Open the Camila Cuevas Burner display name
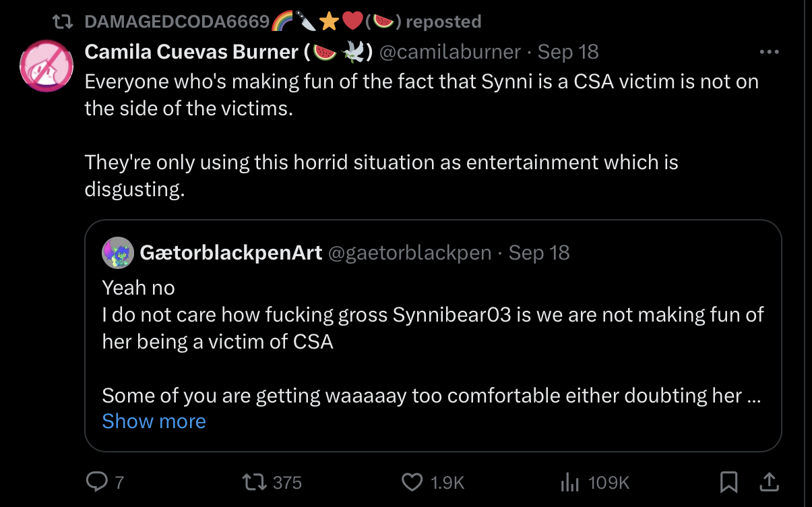Image resolution: width=812 pixels, height=507 pixels. pyautogui.click(x=192, y=52)
